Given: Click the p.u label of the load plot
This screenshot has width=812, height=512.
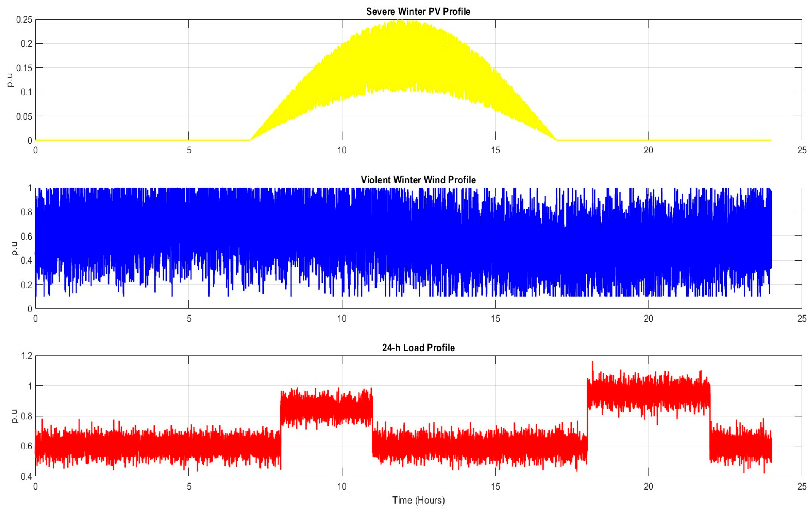Looking at the screenshot, I should (x=14, y=416).
